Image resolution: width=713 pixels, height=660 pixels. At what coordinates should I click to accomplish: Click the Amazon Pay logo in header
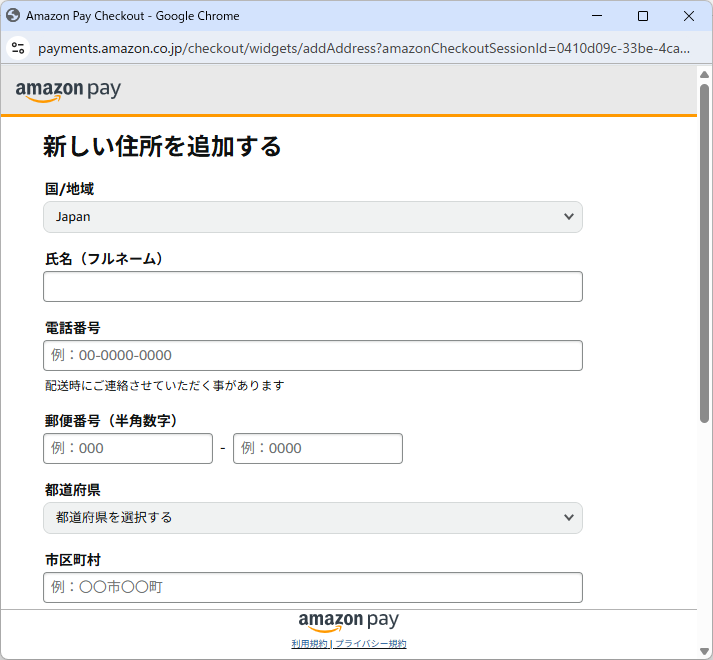[x=68, y=90]
